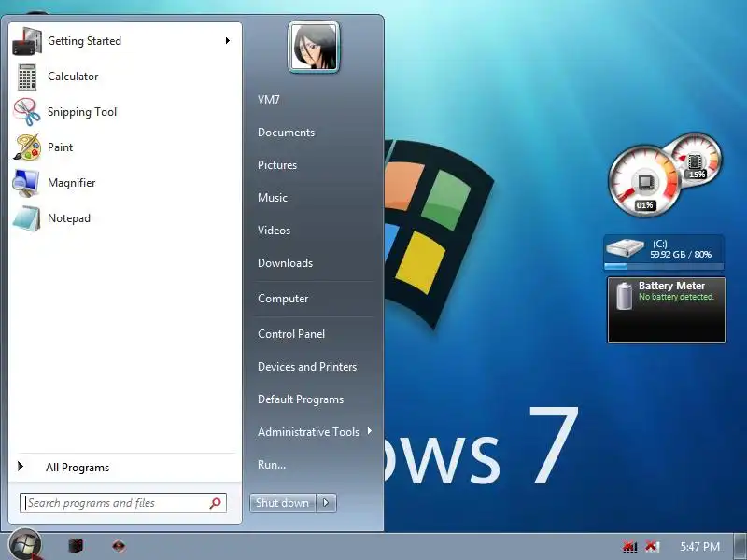747x560 pixels.
Task: Open Videos library
Action: [274, 231]
